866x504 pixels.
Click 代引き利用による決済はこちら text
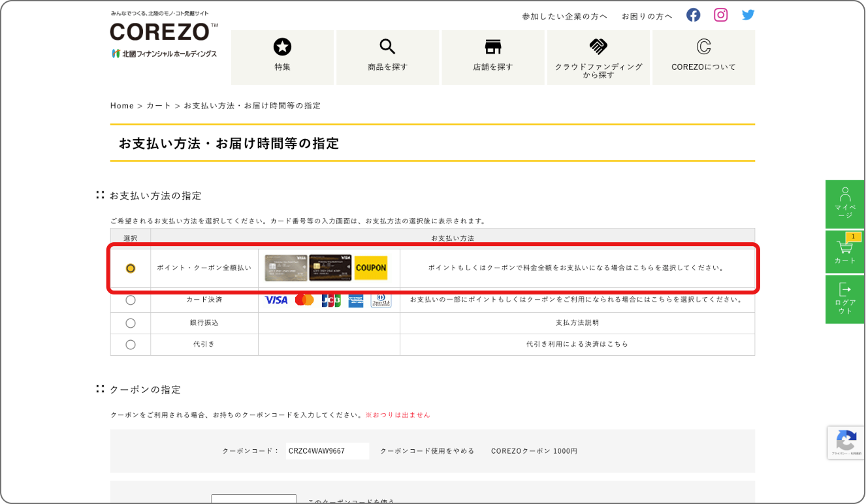[577, 344]
